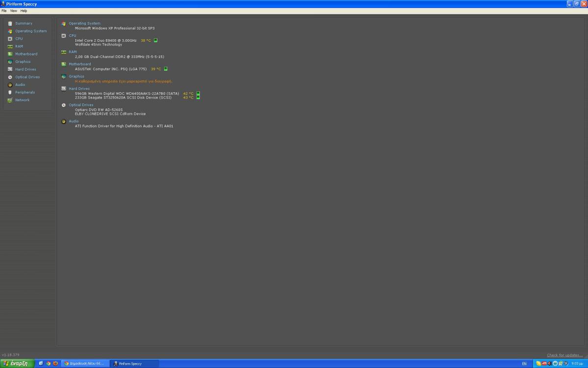Open Optical Drives section in the sidebar
Image resolution: width=588 pixels, height=368 pixels.
tap(27, 77)
